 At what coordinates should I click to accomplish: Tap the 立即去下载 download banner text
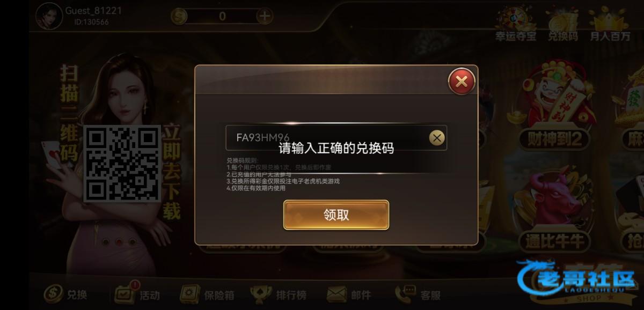(172, 173)
